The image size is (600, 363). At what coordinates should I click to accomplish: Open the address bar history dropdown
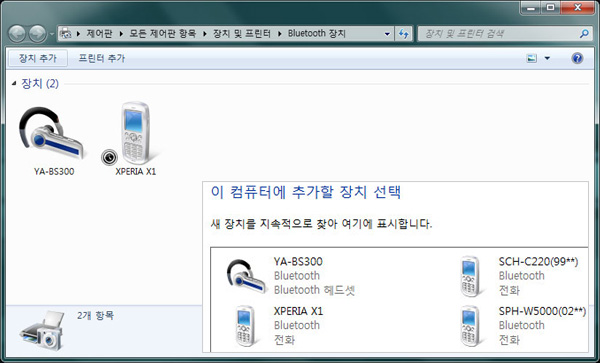pyautogui.click(x=387, y=34)
